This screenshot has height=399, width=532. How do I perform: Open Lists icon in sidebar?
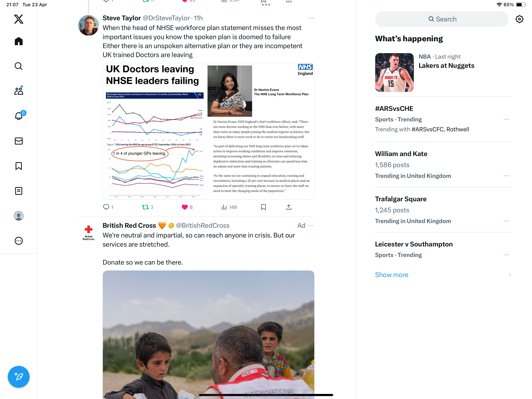pos(18,191)
